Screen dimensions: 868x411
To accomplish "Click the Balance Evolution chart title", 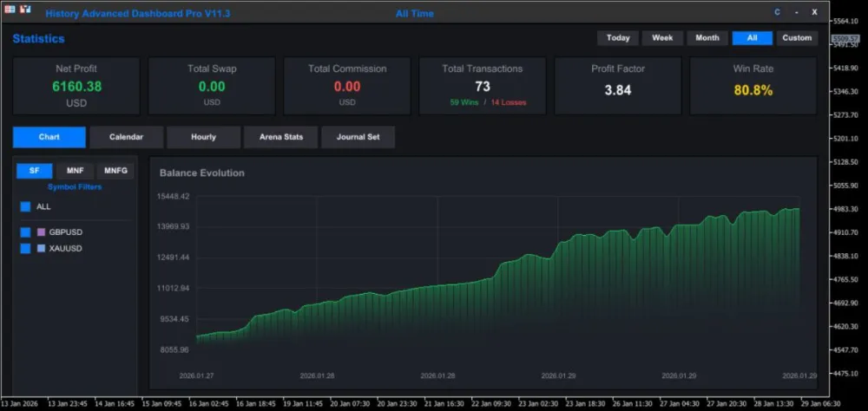I will tap(202, 173).
